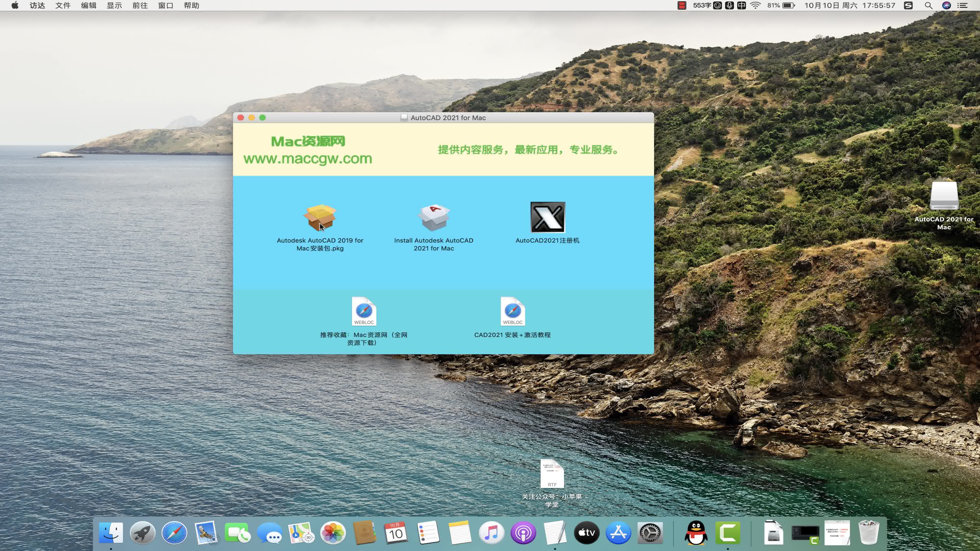
Task: Open FaceTime in the Dock
Action: pyautogui.click(x=238, y=532)
